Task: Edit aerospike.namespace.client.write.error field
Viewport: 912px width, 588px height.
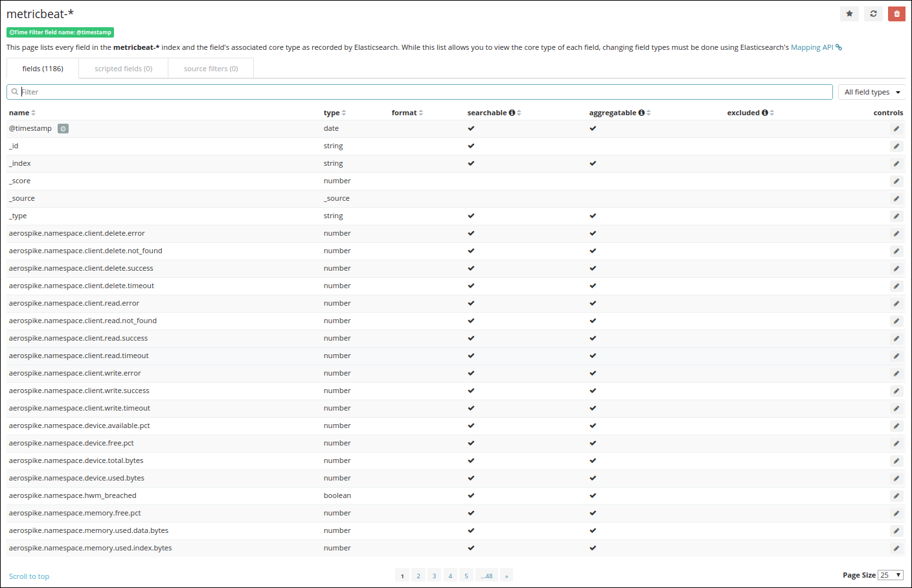Action: point(896,374)
